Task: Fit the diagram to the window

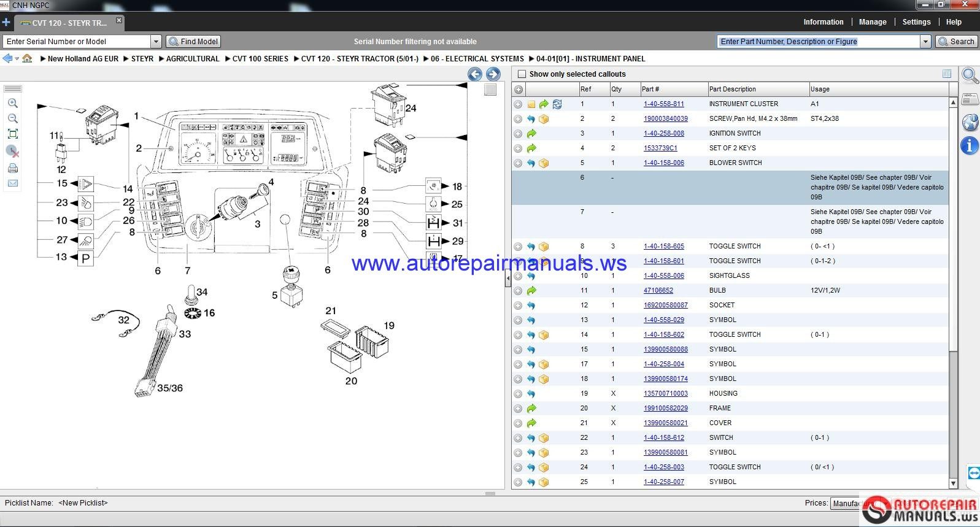Action: 12,134
